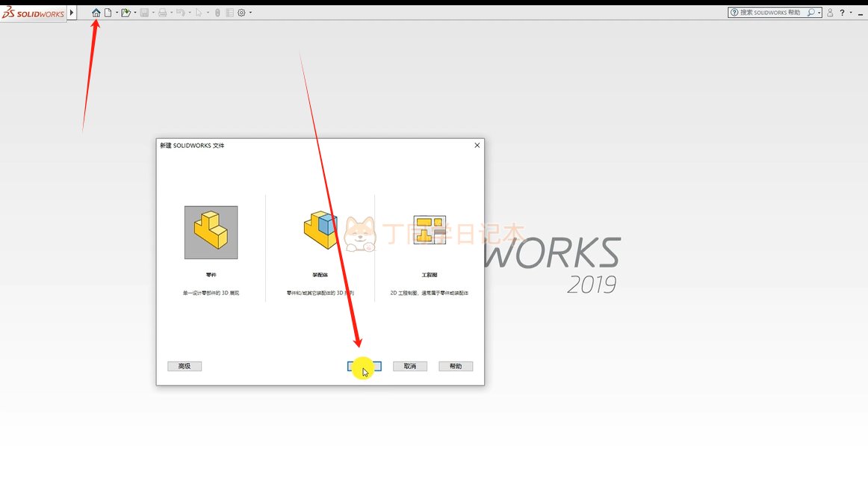The height and width of the screenshot is (481, 868).
Task: Click the Advanced (高级) button
Action: point(185,366)
